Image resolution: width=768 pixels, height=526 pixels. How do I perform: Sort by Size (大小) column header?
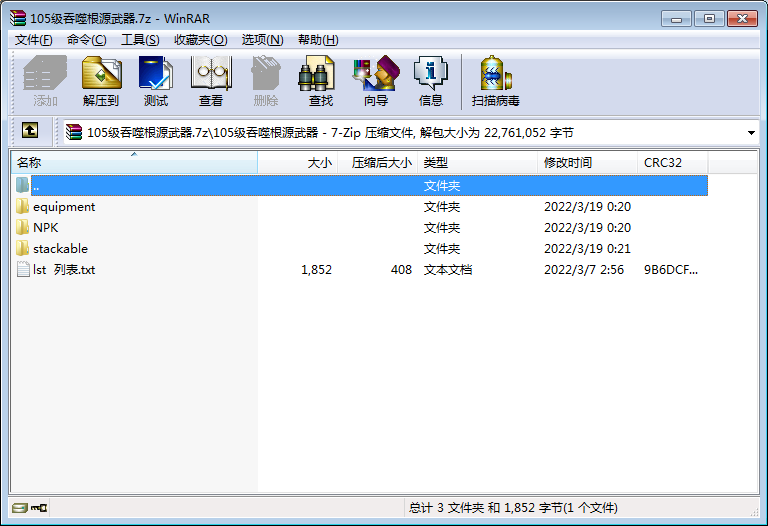298,163
